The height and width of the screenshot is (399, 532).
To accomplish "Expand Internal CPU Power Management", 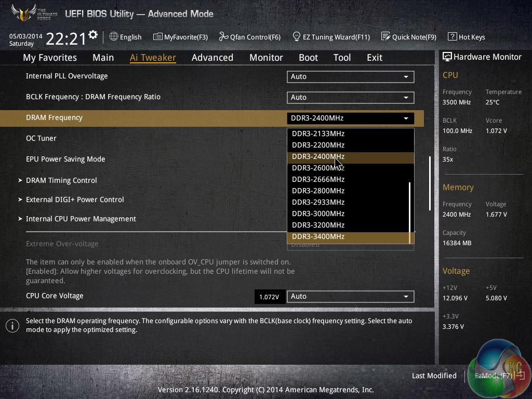I will (x=81, y=219).
